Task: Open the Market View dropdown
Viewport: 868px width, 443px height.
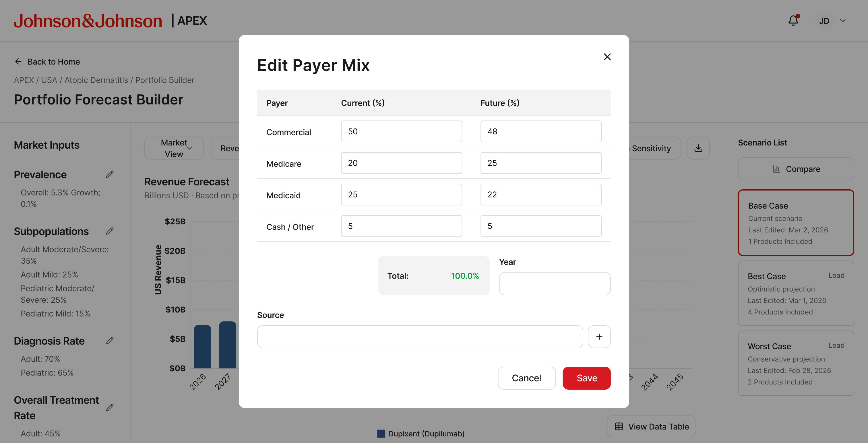Action: click(174, 148)
